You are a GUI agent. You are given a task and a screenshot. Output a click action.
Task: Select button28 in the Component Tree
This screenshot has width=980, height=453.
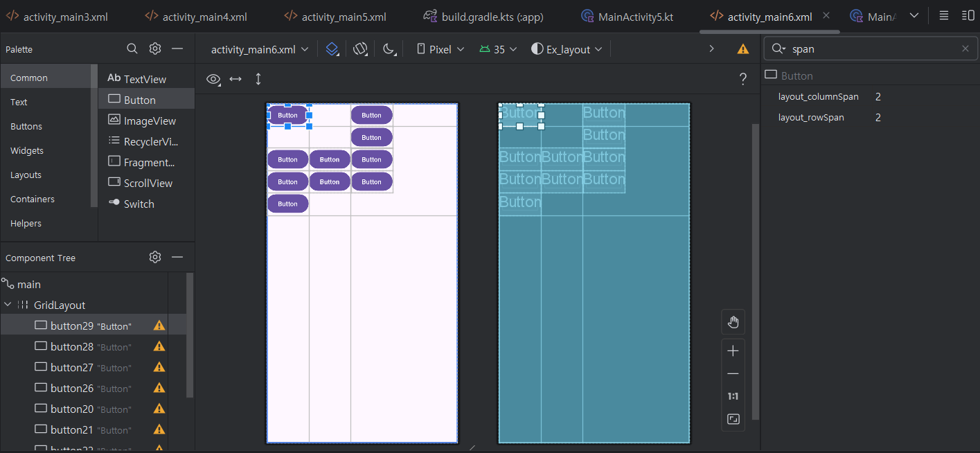click(x=82, y=346)
